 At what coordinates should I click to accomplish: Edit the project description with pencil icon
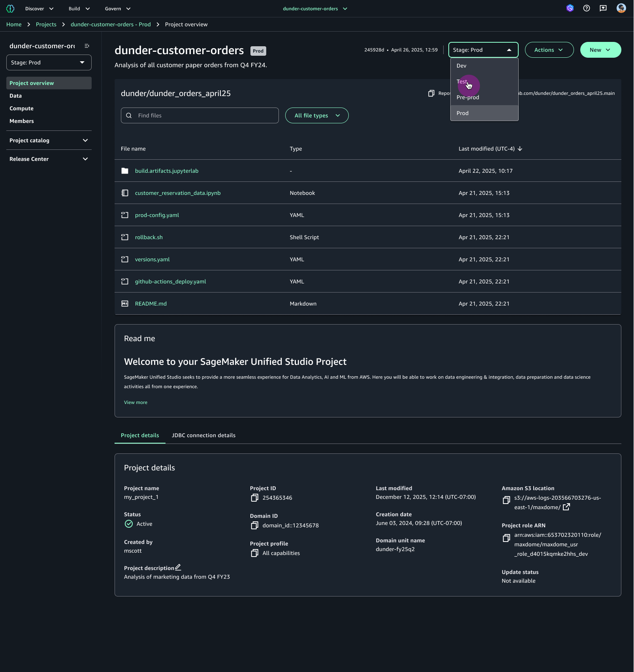pyautogui.click(x=178, y=567)
